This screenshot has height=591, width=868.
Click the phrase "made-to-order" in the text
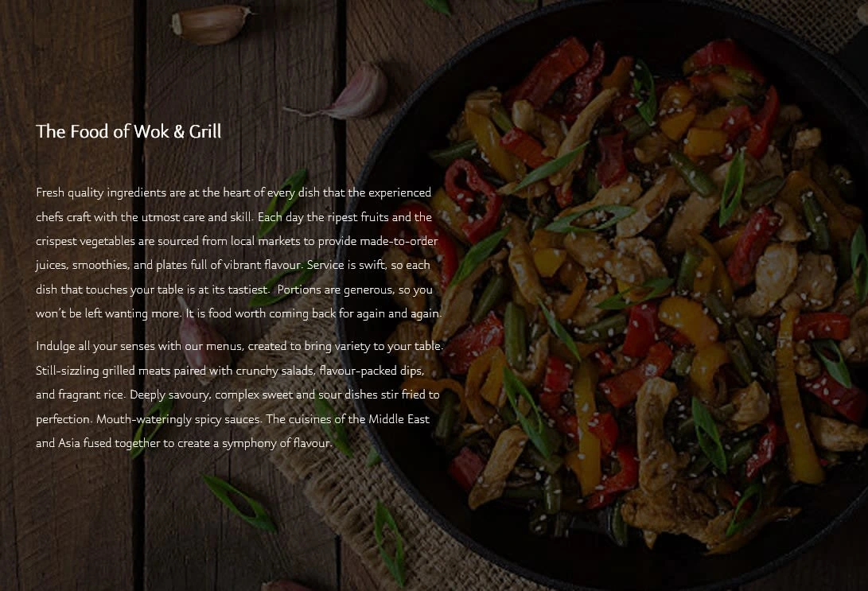[399, 241]
